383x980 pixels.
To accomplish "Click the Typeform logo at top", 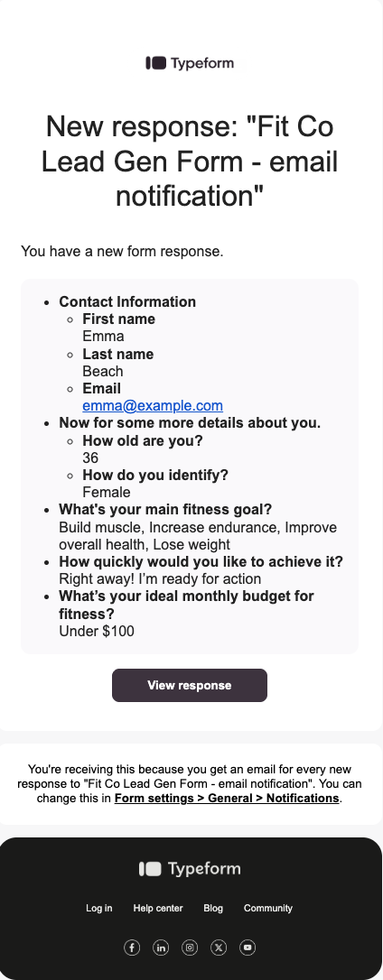I will click(x=190, y=63).
